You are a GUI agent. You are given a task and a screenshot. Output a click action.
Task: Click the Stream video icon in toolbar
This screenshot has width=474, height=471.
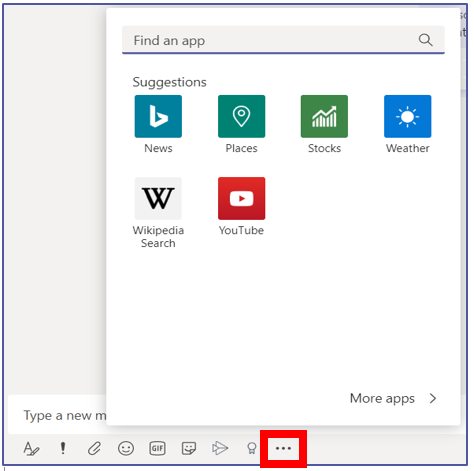click(x=220, y=448)
